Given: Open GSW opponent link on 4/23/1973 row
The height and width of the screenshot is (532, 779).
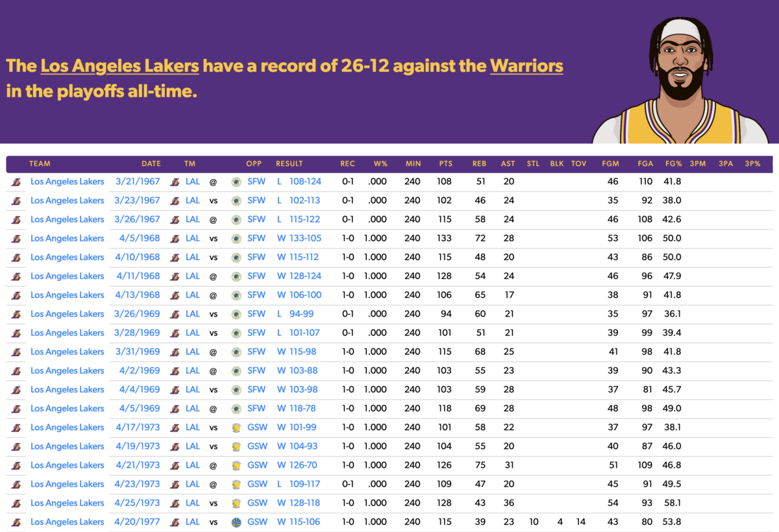Looking at the screenshot, I should [258, 484].
